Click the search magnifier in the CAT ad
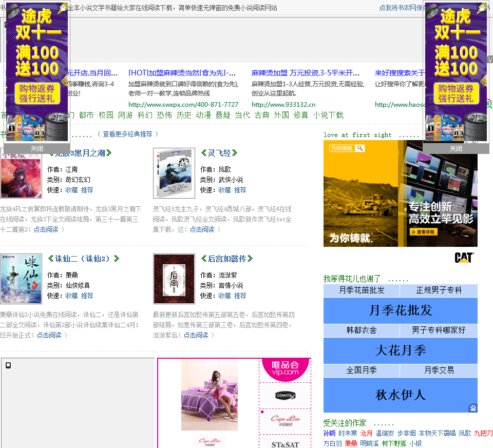This screenshot has height=448, width=493. tap(361, 148)
